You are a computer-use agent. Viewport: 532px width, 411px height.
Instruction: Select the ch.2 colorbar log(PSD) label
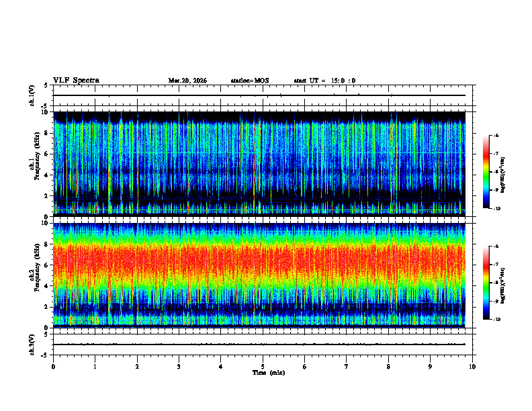503,285
